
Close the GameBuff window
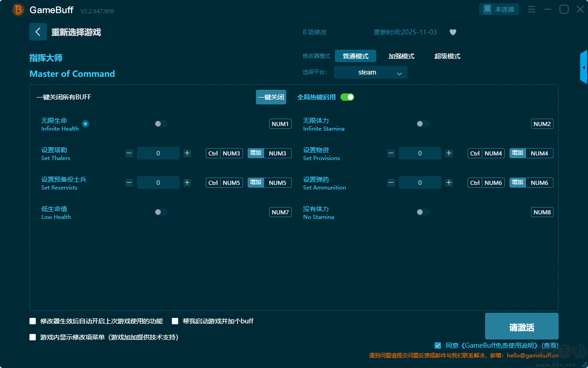[580, 9]
